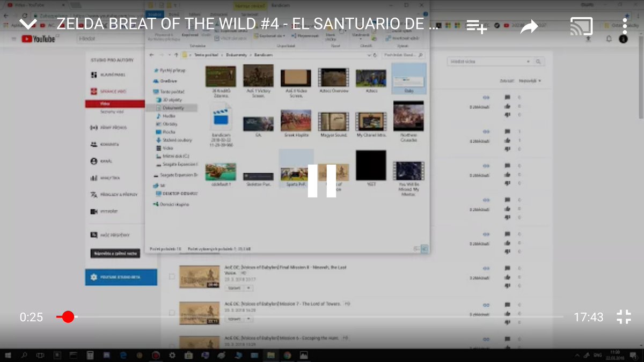The width and height of the screenshot is (644, 362).
Task: Switch Explorer to large icons view button
Action: pyautogui.click(x=425, y=249)
